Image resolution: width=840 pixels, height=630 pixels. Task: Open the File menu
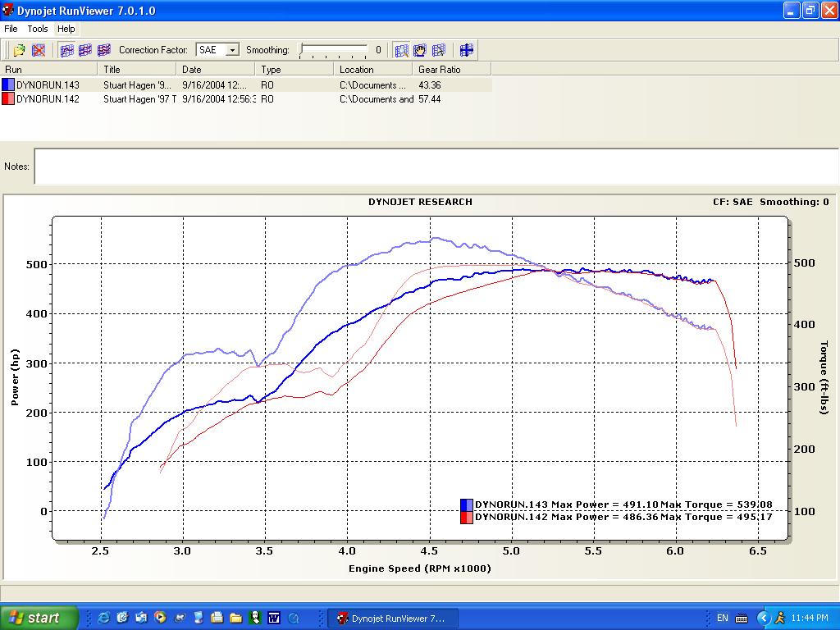pyautogui.click(x=10, y=29)
